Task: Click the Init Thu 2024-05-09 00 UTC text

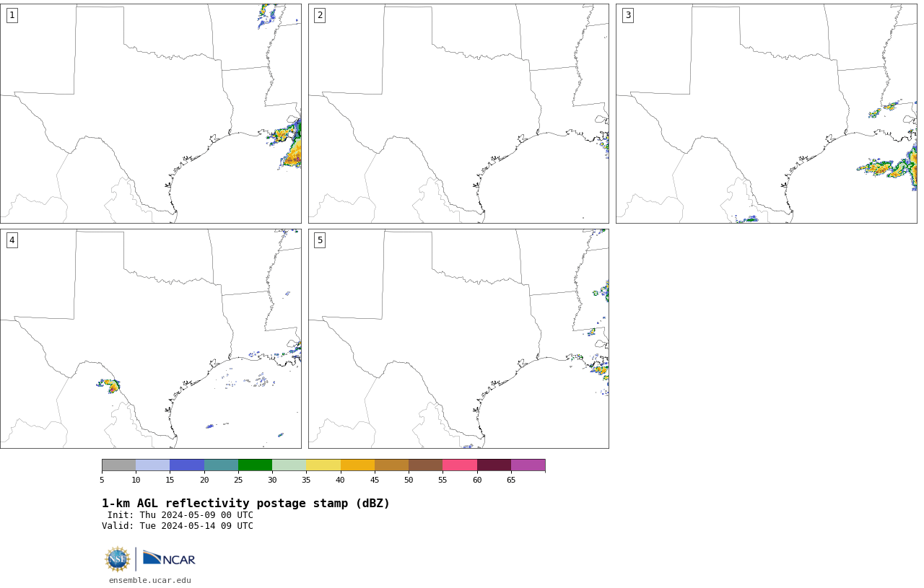Action: [x=180, y=515]
